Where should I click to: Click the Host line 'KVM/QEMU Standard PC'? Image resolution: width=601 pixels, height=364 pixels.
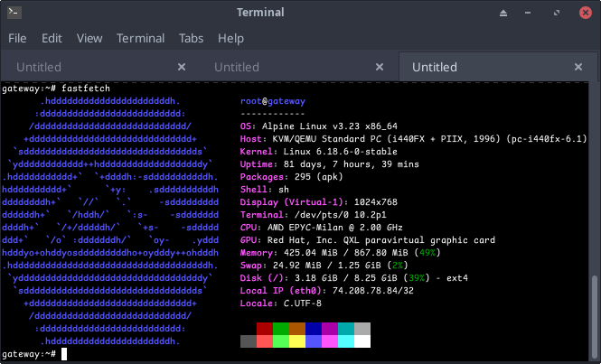[x=324, y=139]
